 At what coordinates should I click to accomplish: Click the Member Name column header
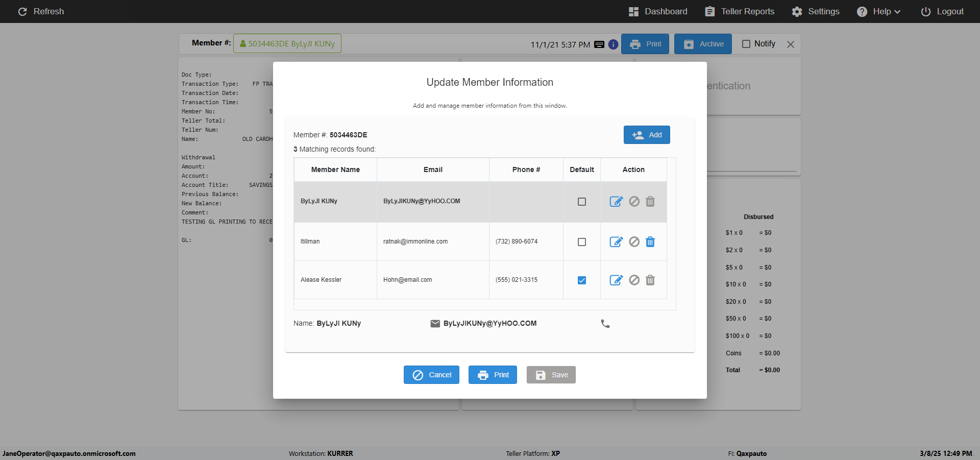pos(335,170)
